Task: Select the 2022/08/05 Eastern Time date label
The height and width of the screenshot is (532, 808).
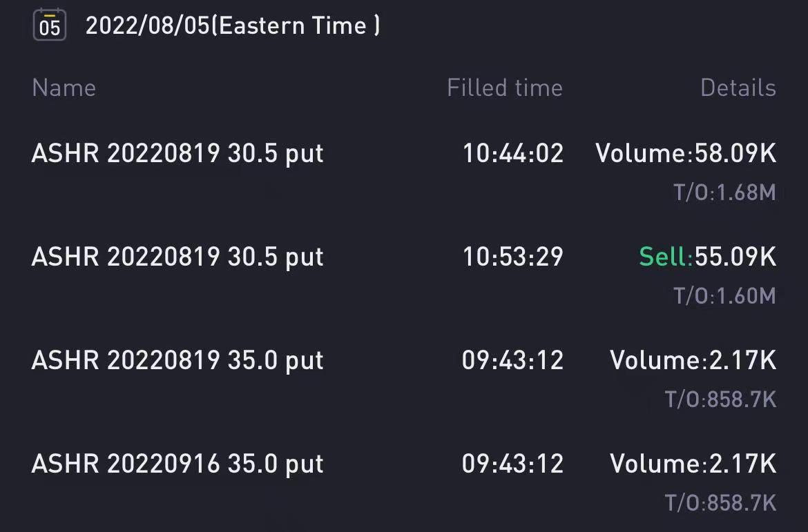Action: coord(233,26)
